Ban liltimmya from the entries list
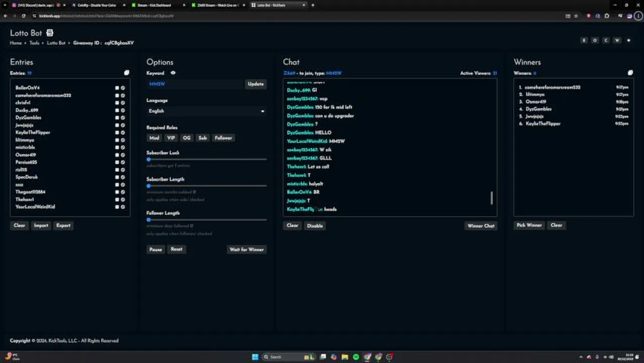Image resolution: width=644 pixels, height=363 pixels. (x=122, y=140)
